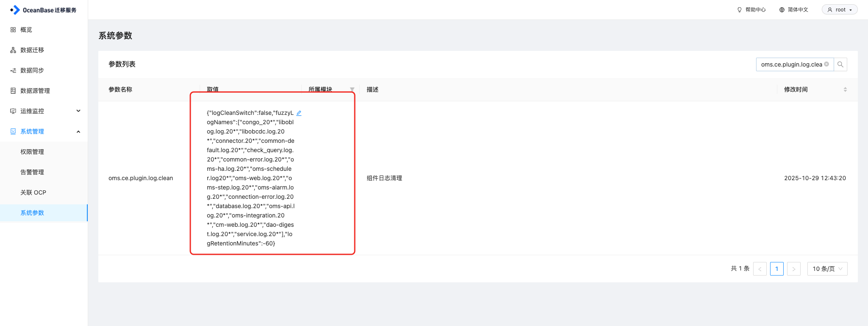Image resolution: width=868 pixels, height=326 pixels.
Task: Open 数据迁移 in the sidebar
Action: click(x=32, y=50)
